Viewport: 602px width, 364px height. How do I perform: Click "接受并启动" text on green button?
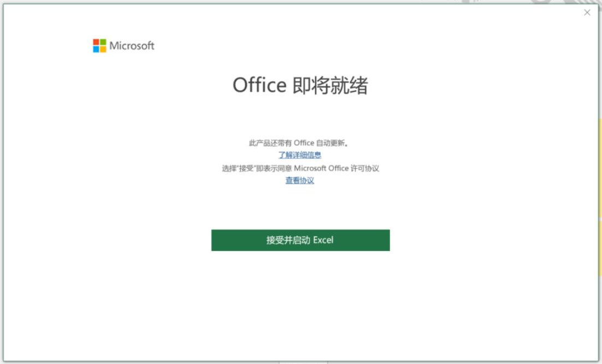click(x=288, y=240)
